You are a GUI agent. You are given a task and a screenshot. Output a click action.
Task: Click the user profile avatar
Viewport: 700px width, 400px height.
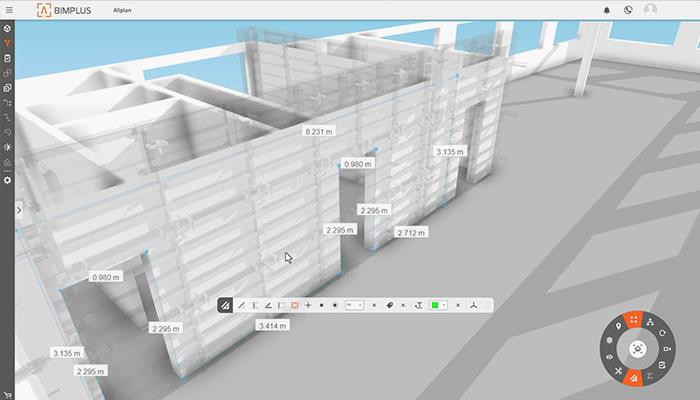point(650,10)
